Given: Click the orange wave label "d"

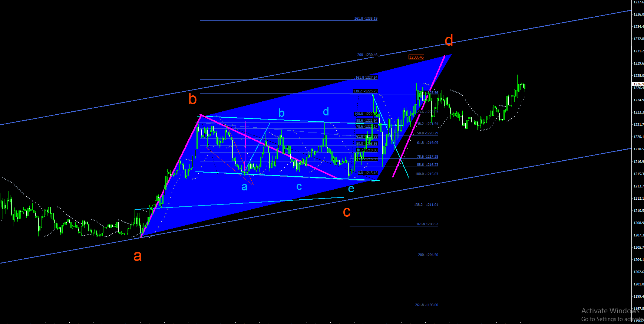Looking at the screenshot, I should point(449,40).
